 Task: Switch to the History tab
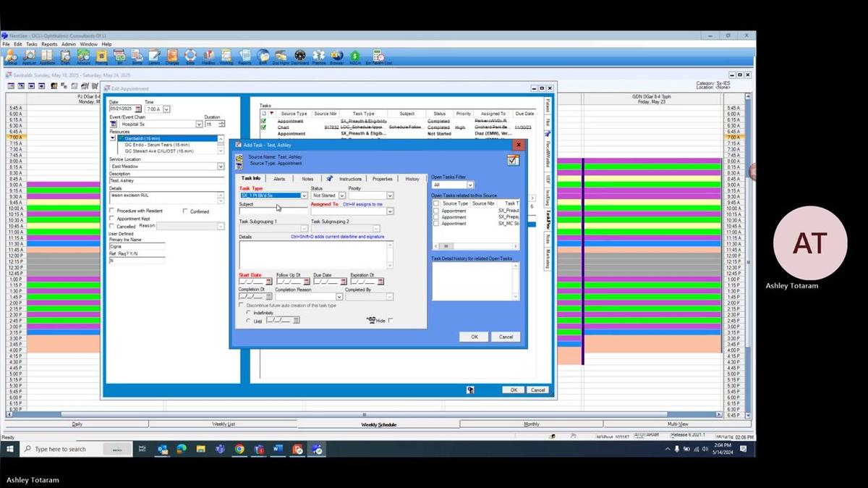coord(412,178)
